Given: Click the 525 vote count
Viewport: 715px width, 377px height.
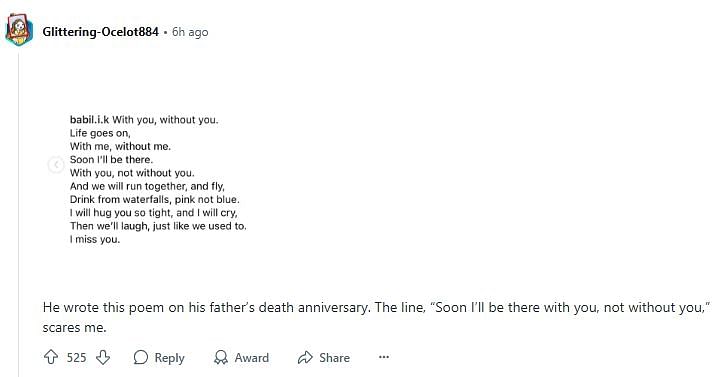Looking at the screenshot, I should click(76, 358).
